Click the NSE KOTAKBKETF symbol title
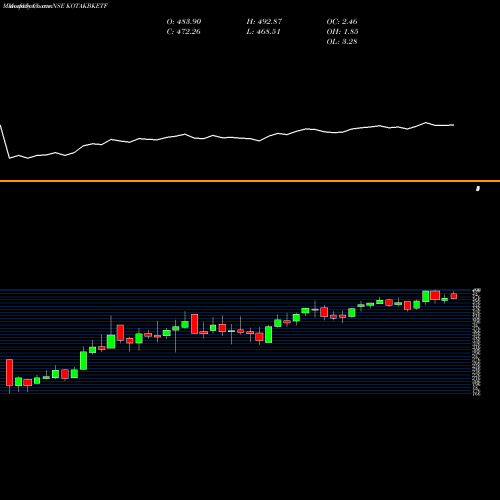The width and height of the screenshot is (500, 500). 80,6
